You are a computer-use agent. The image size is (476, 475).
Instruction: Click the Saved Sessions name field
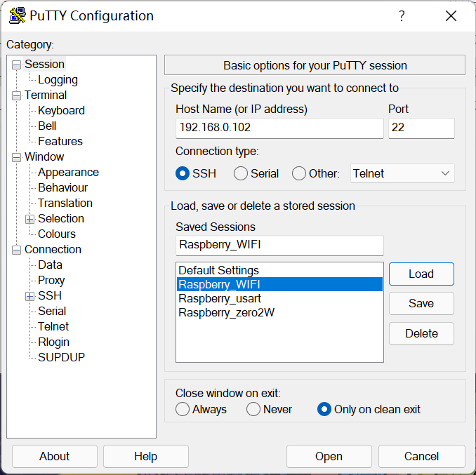pyautogui.click(x=279, y=246)
